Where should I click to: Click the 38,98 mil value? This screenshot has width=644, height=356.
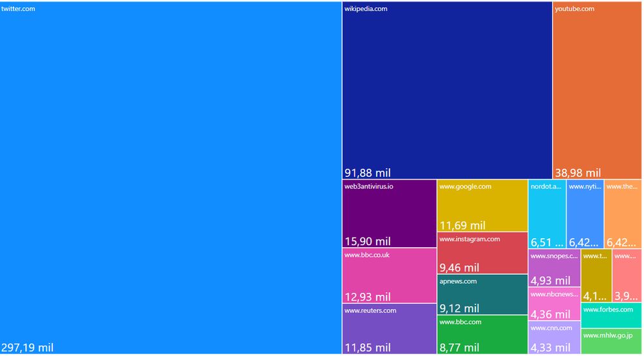click(x=578, y=173)
